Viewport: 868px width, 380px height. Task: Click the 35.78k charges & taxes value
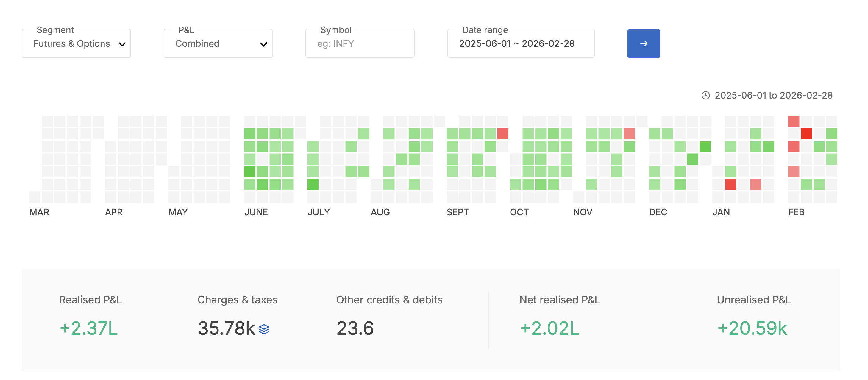(x=226, y=328)
